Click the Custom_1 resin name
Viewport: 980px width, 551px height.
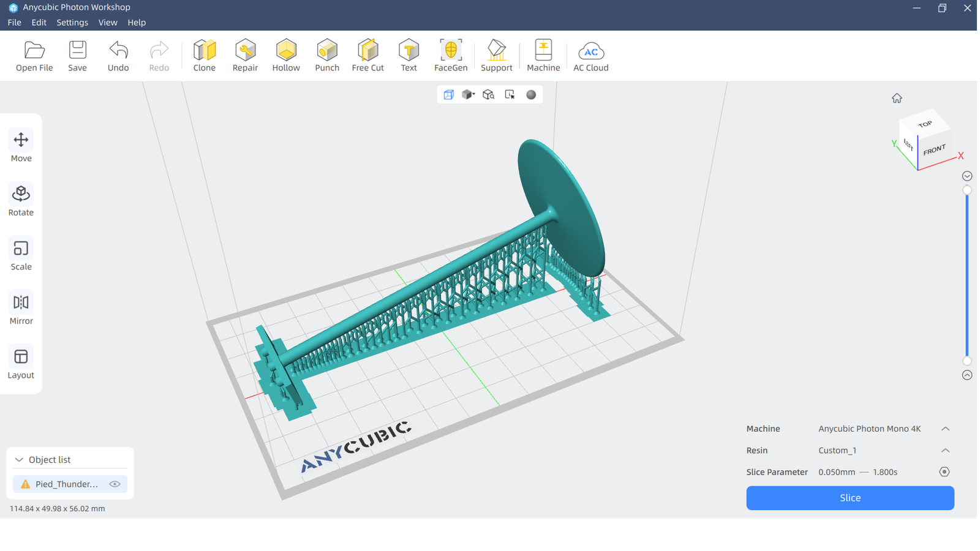coord(837,451)
